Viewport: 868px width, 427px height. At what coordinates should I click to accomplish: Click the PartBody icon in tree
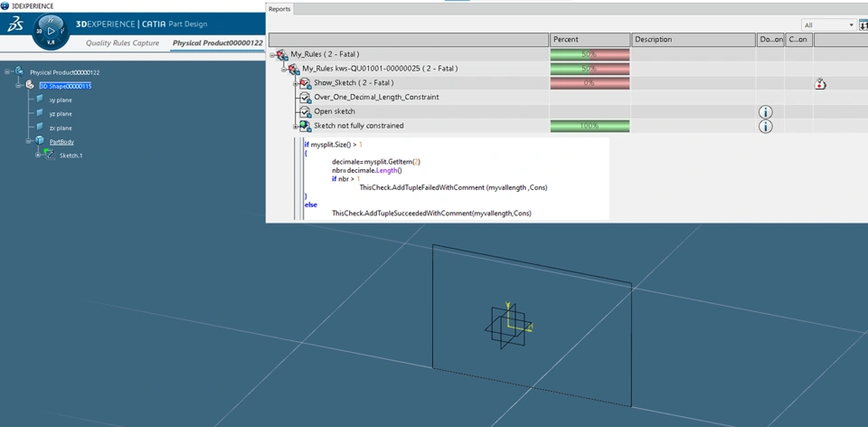[x=39, y=140]
